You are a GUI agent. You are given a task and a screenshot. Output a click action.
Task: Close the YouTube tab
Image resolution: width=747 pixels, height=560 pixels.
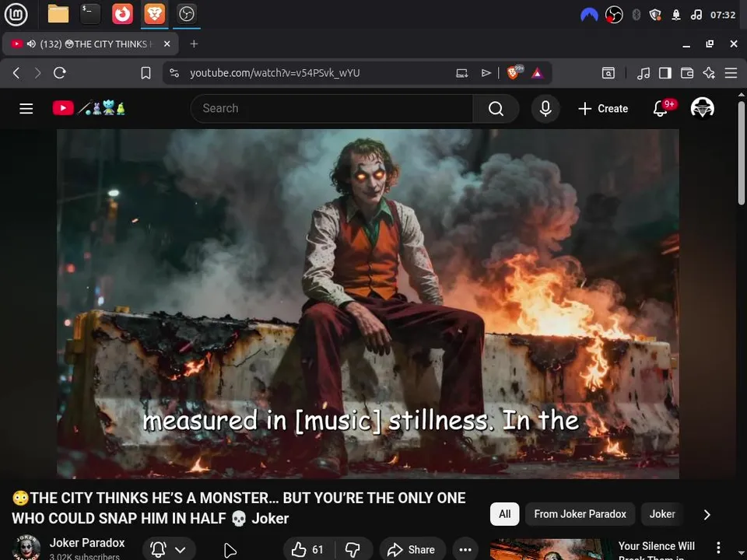(167, 44)
